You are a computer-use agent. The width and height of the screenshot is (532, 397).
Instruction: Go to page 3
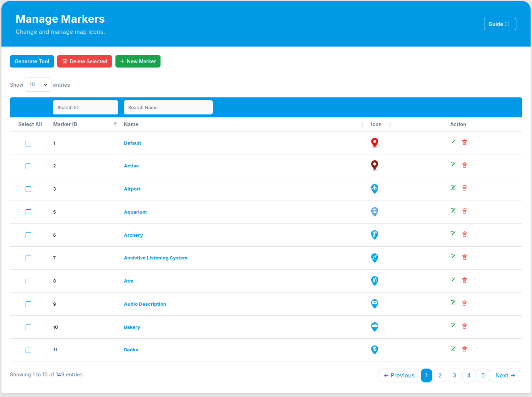click(454, 375)
